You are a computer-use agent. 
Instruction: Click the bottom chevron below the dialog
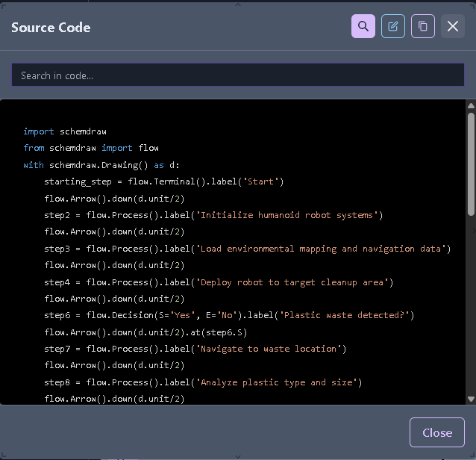pyautogui.click(x=238, y=456)
